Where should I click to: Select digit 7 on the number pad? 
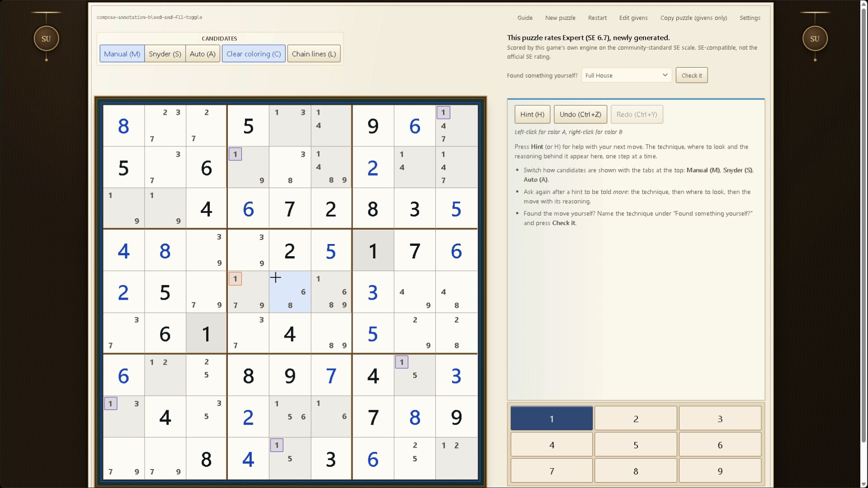[x=552, y=471]
